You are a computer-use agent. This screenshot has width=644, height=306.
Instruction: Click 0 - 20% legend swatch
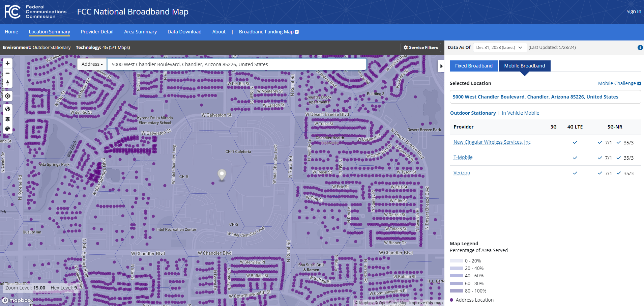(457, 261)
